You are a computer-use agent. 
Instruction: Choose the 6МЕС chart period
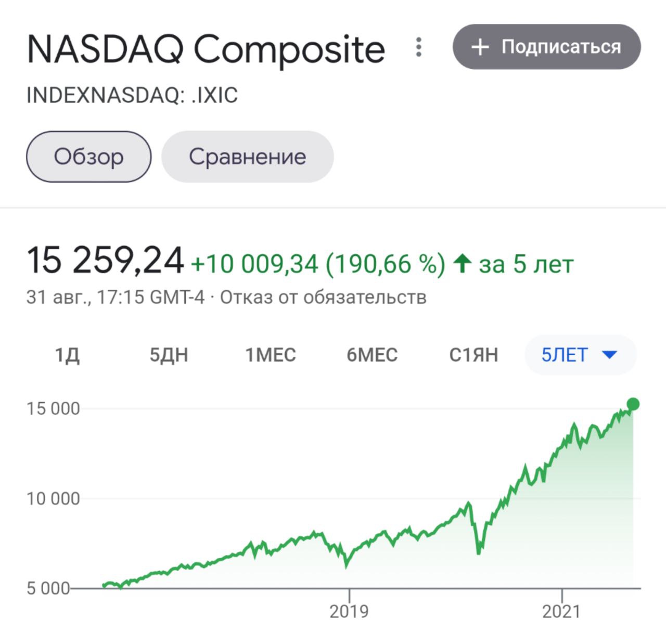tap(372, 355)
